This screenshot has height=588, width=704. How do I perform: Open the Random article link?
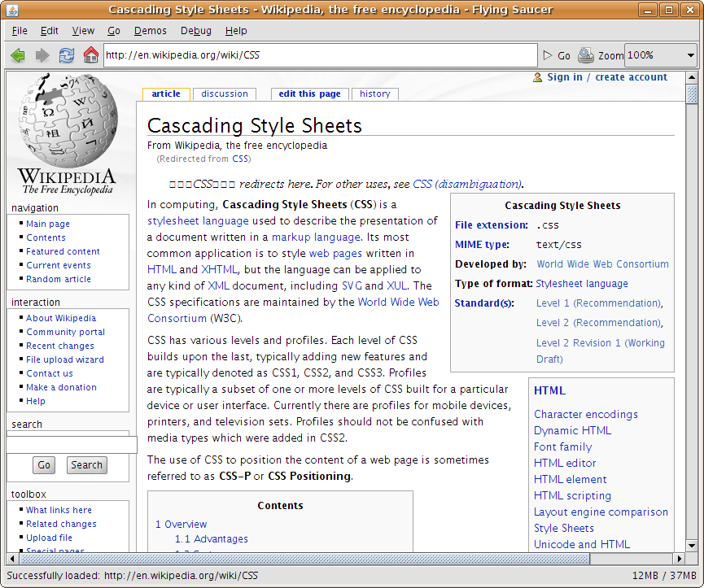pyautogui.click(x=59, y=279)
